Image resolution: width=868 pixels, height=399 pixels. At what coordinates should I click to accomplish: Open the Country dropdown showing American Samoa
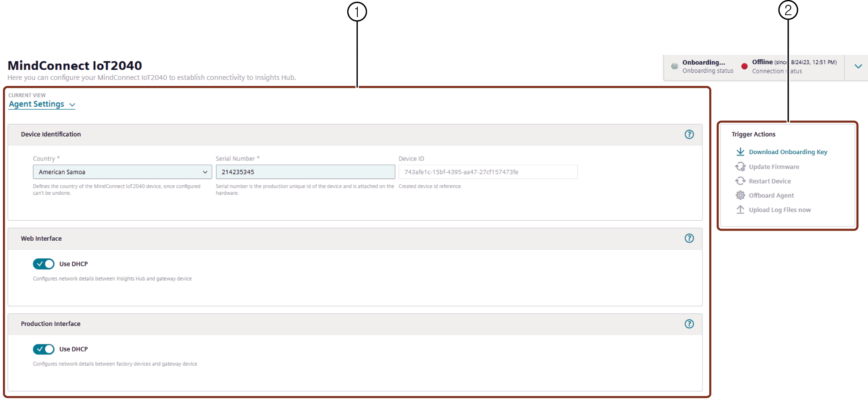tap(122, 172)
